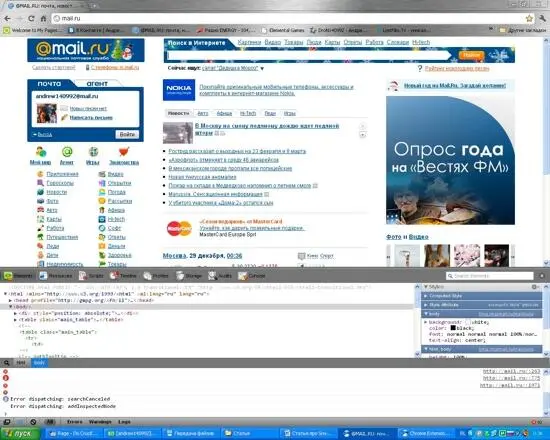The width and height of the screenshot is (550, 440).
Task: Click the green Агент @ icon
Action: point(67,152)
